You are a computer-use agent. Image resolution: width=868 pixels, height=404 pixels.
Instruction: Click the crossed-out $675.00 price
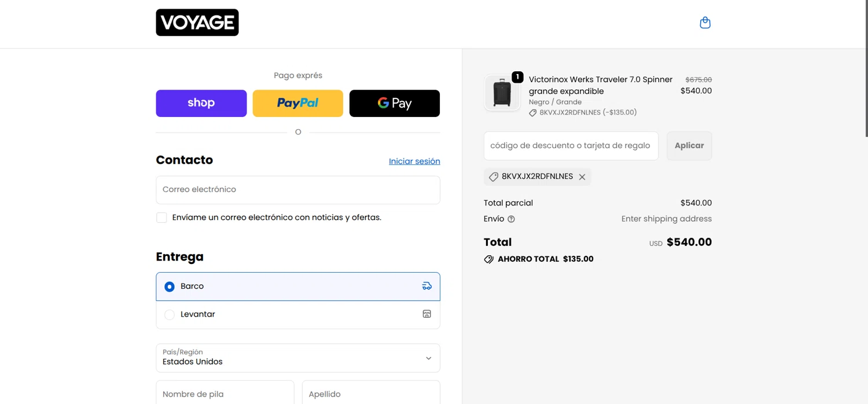coord(698,80)
